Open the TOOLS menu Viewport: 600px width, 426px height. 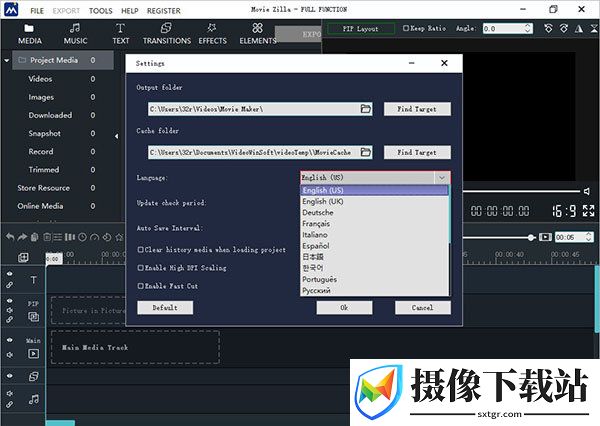(101, 11)
